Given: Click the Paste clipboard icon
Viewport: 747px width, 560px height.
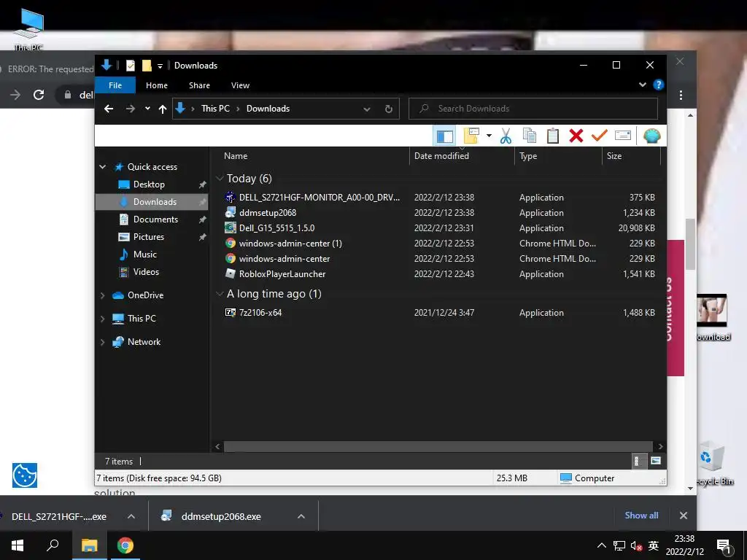Looking at the screenshot, I should [x=553, y=136].
